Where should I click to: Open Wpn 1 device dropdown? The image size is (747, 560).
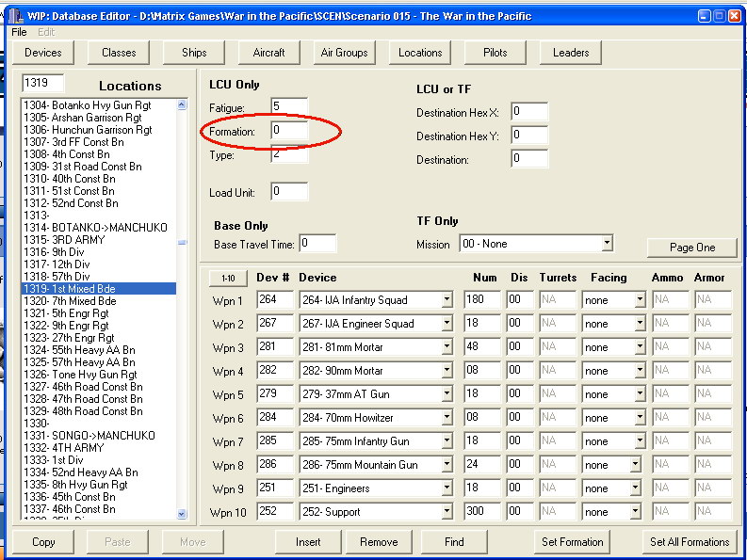click(447, 300)
